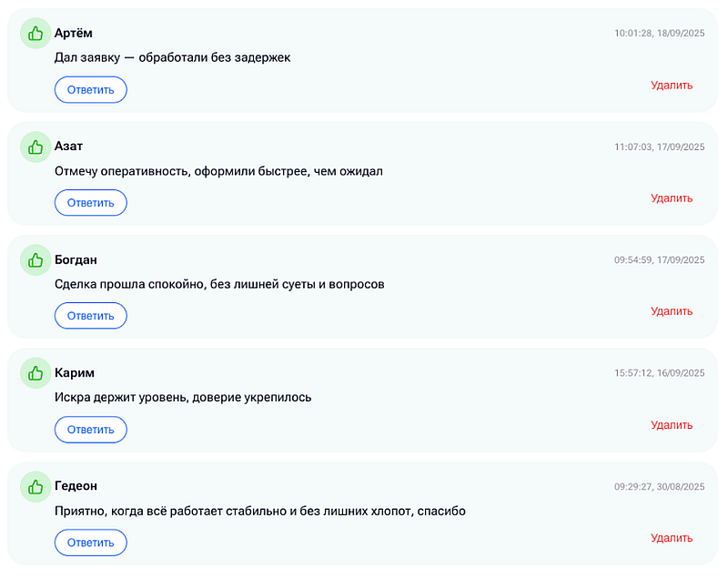The image size is (728, 579).
Task: Click the thumbs-up icon beside Азат
Action: click(x=35, y=147)
